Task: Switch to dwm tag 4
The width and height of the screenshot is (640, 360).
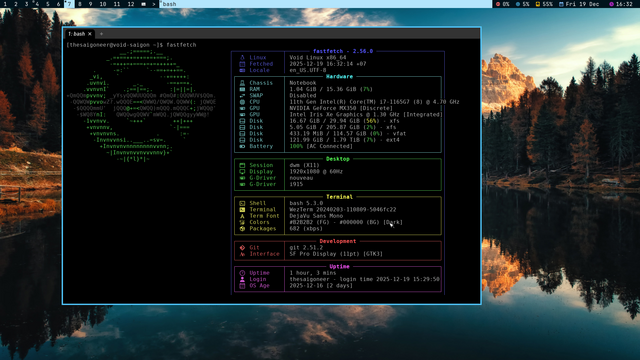Action: pos(37,4)
